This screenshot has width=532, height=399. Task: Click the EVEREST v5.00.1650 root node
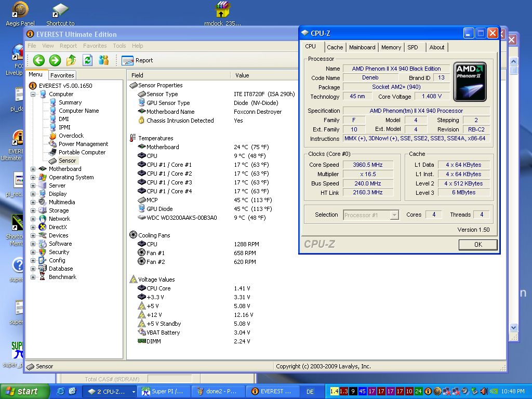pos(65,86)
